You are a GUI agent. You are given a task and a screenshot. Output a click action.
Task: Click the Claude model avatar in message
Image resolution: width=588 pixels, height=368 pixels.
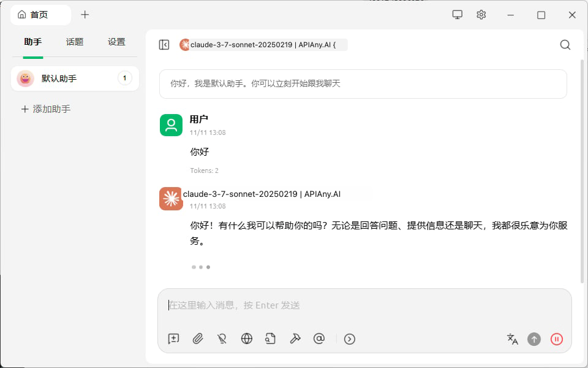pyautogui.click(x=171, y=199)
